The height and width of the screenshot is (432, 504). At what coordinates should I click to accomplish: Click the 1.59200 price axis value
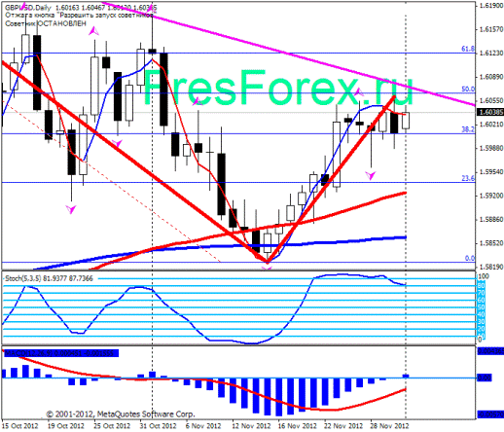491,196
